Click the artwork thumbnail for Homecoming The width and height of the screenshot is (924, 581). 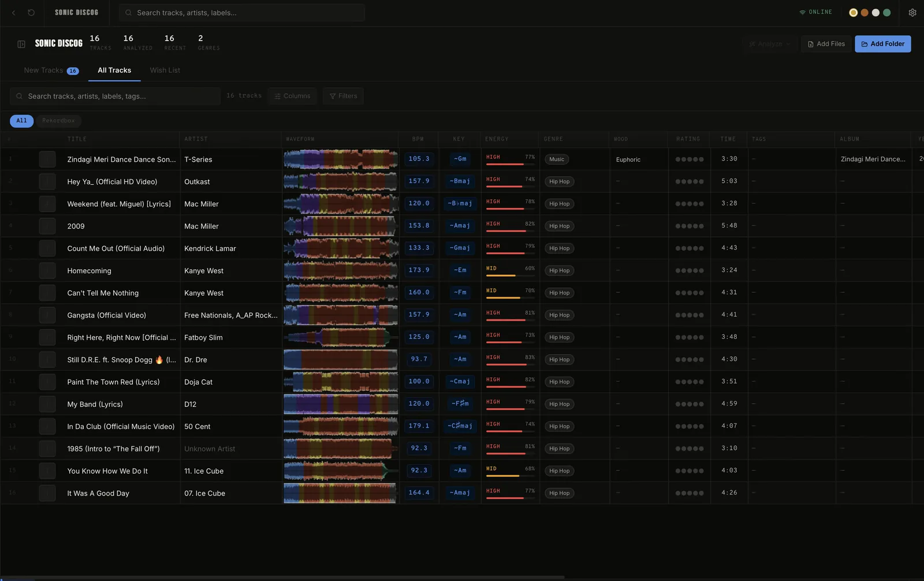tap(47, 270)
